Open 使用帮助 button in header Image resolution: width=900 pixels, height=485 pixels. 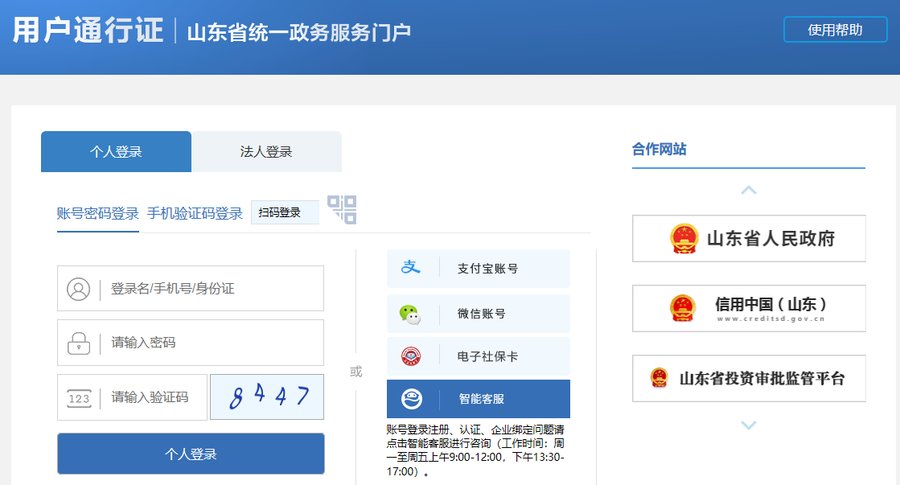click(x=835, y=30)
